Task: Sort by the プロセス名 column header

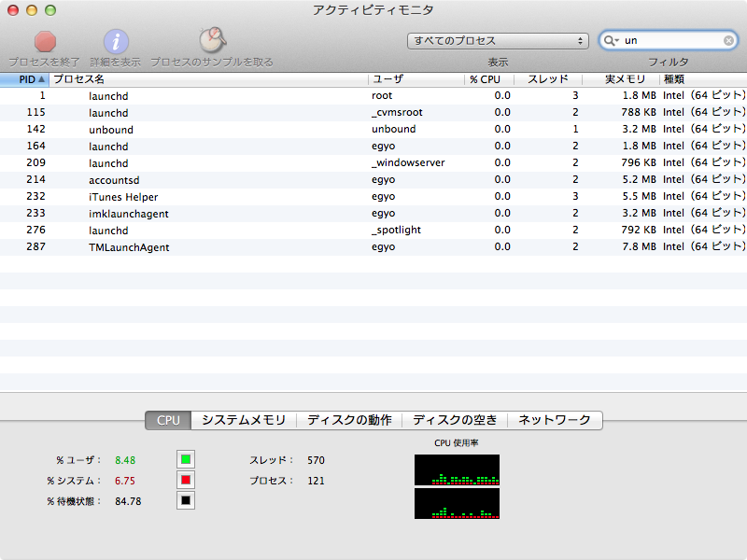Action: pyautogui.click(x=208, y=79)
